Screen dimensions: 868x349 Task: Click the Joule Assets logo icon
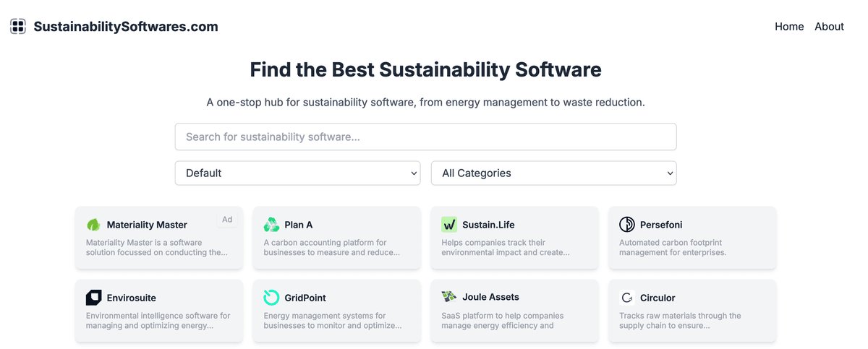point(449,297)
